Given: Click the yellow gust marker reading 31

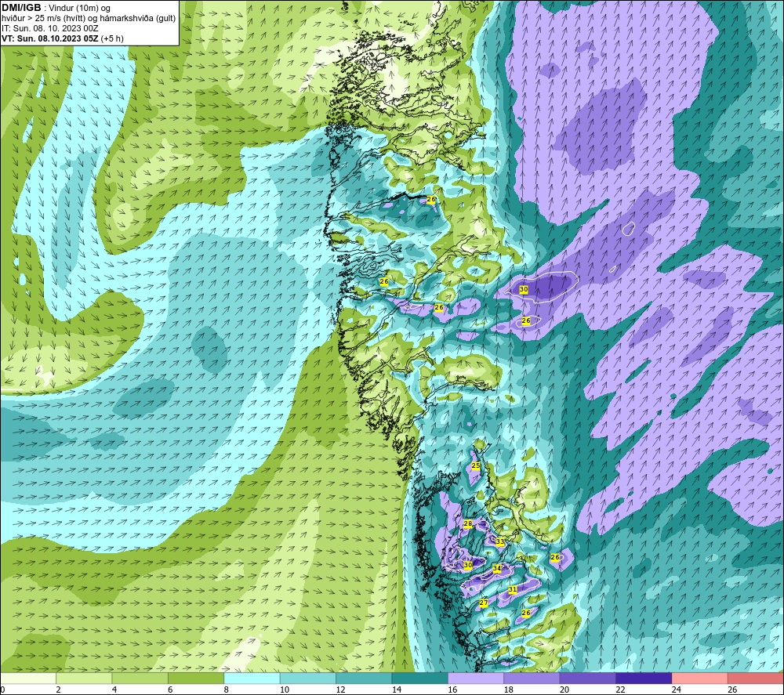Looking at the screenshot, I should (513, 589).
